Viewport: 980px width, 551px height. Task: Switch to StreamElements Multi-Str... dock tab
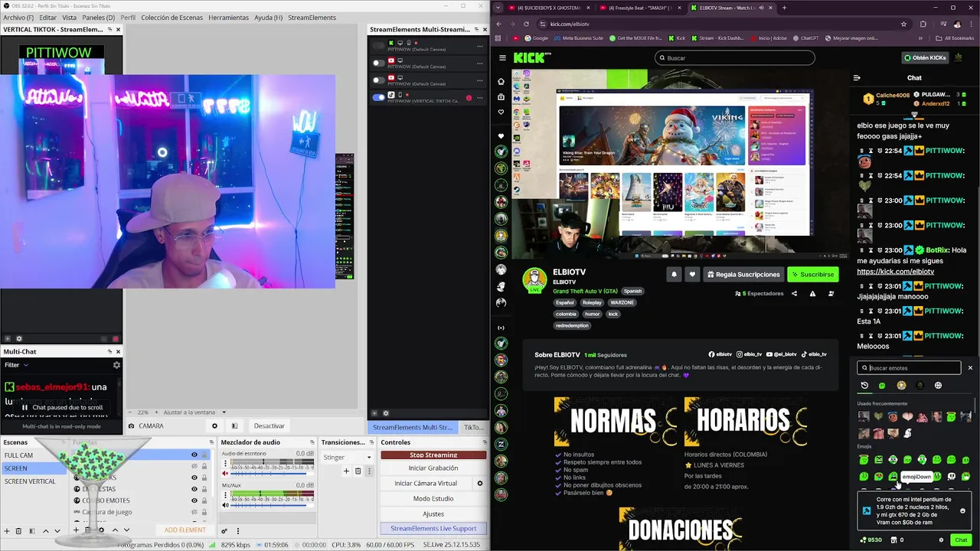pos(413,427)
